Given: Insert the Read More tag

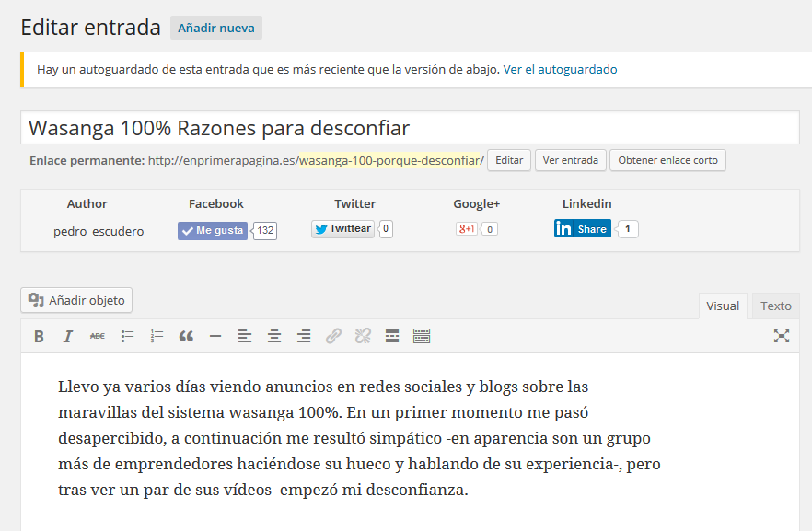Looking at the screenshot, I should point(392,337).
